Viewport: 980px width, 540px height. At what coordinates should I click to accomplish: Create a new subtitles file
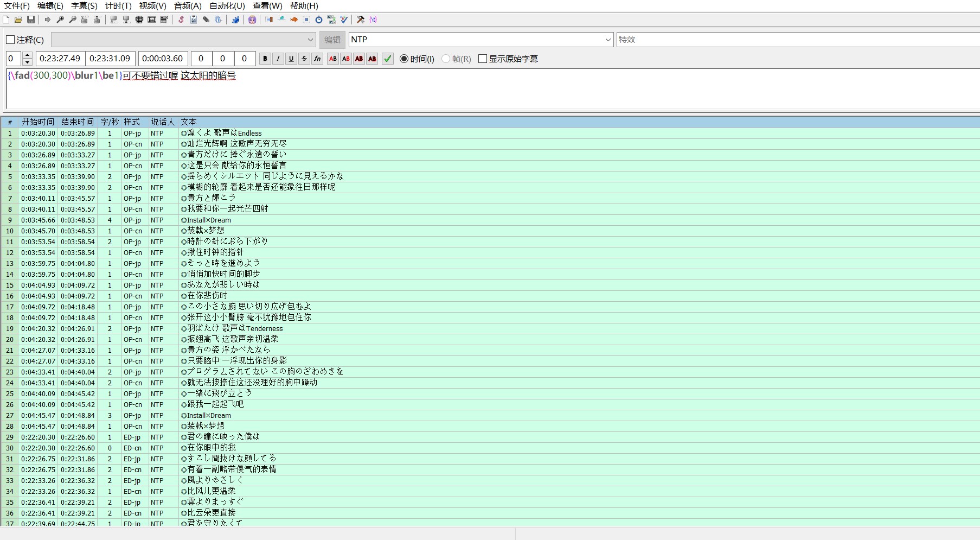6,20
